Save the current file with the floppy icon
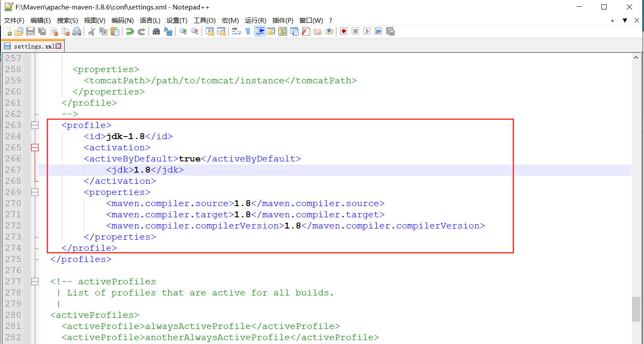The height and width of the screenshot is (344, 644). click(x=30, y=31)
